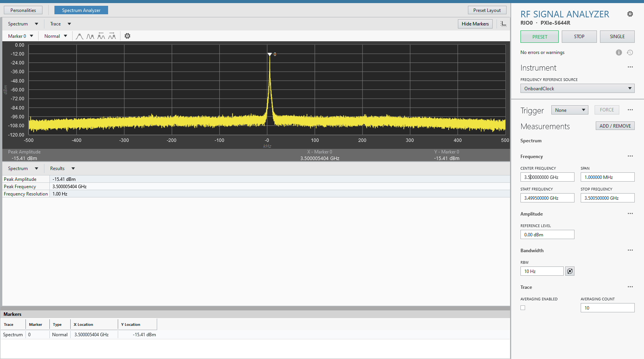
Task: Click the RBW 10 Hz input field
Action: [x=542, y=271]
